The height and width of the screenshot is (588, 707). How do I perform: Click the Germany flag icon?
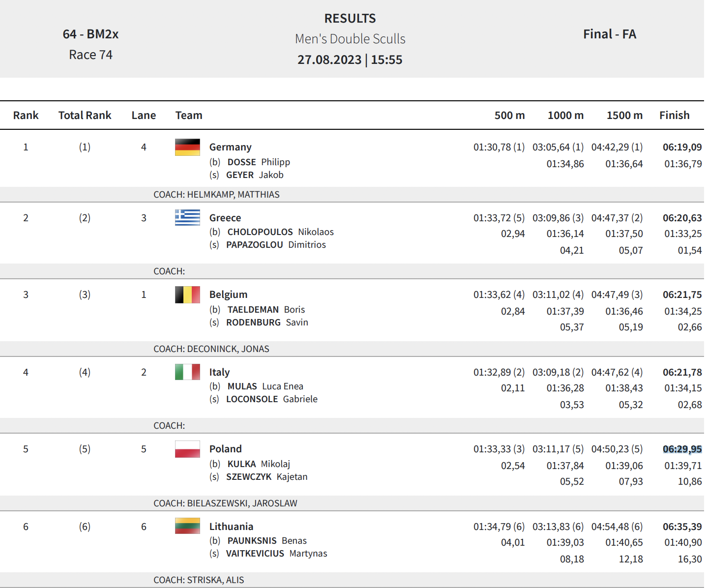187,147
